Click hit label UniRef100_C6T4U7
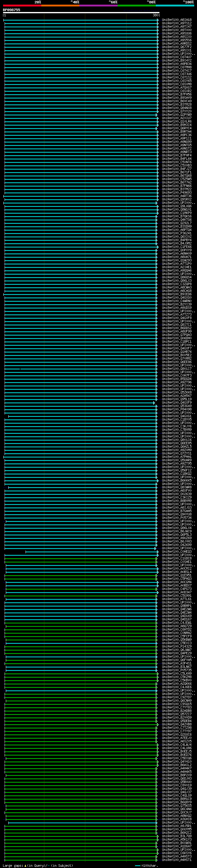The image size is (197, 868). point(176,57)
